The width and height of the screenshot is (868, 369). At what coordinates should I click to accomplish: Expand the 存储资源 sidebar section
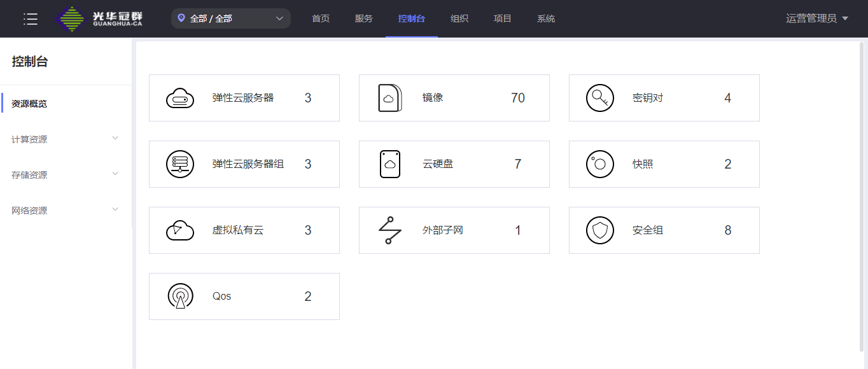(65, 175)
